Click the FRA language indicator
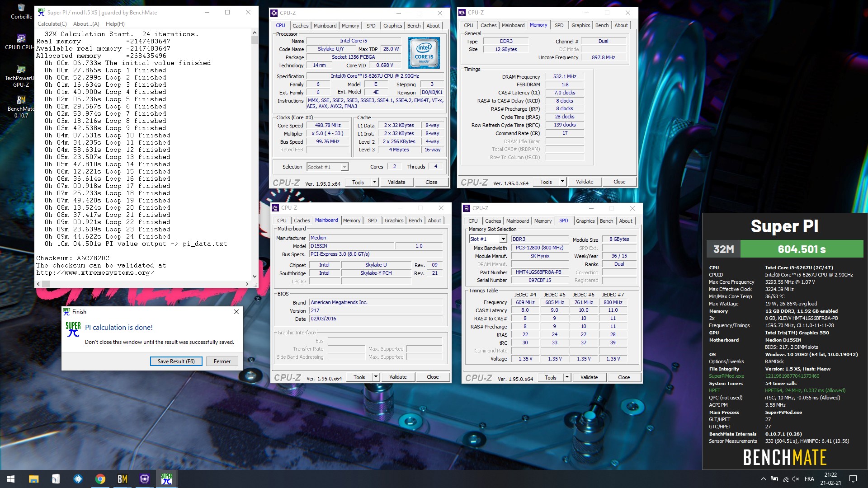 pyautogui.click(x=809, y=479)
